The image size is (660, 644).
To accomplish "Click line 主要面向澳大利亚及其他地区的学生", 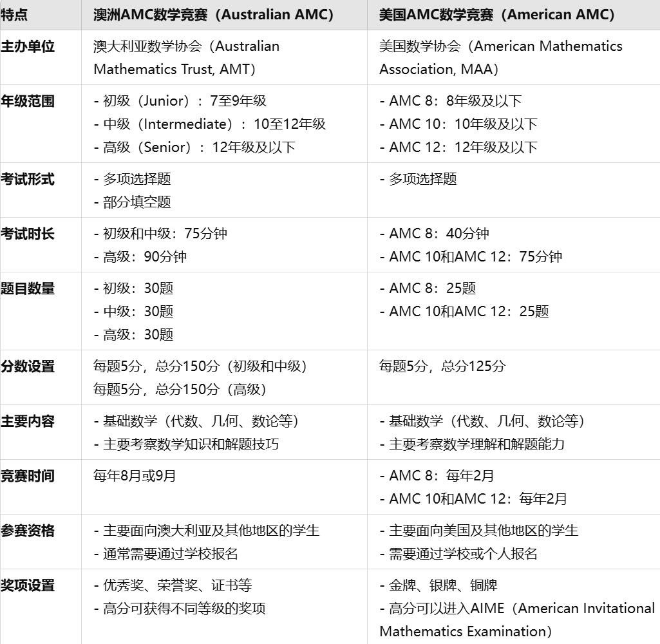I will (207, 530).
